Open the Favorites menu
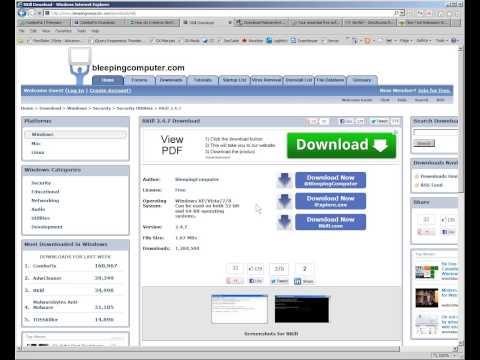 click(63, 31)
